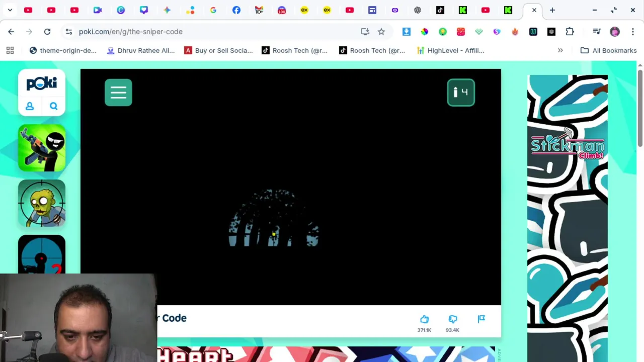Open the theme-origin-de... bookmark

[x=63, y=50]
